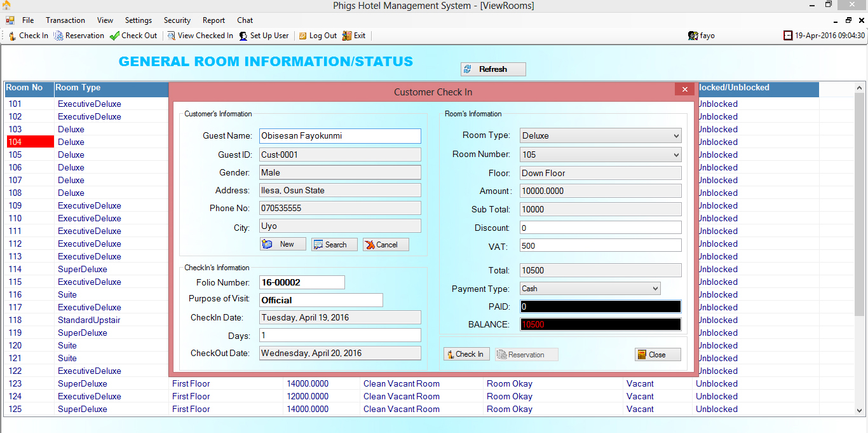The height and width of the screenshot is (433, 868).
Task: Click the Amount field
Action: [600, 191]
